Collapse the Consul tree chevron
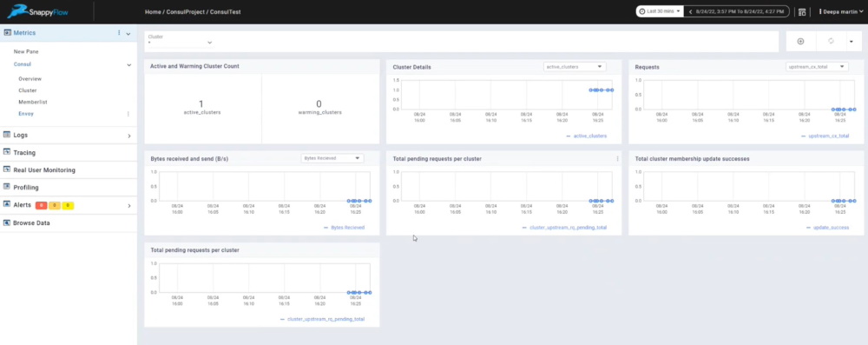 tap(129, 65)
